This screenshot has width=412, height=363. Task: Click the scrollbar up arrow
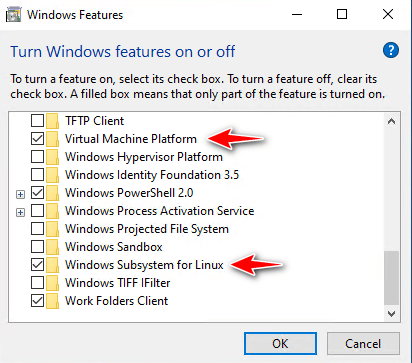[x=391, y=121]
